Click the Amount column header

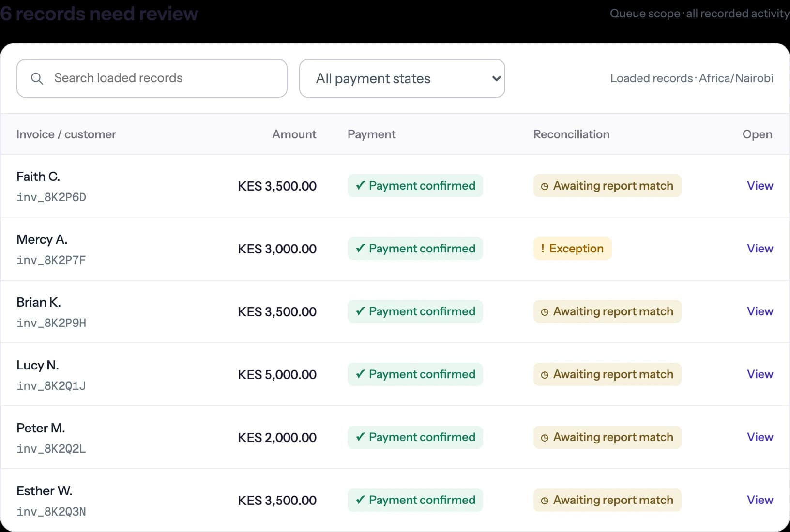(x=294, y=134)
